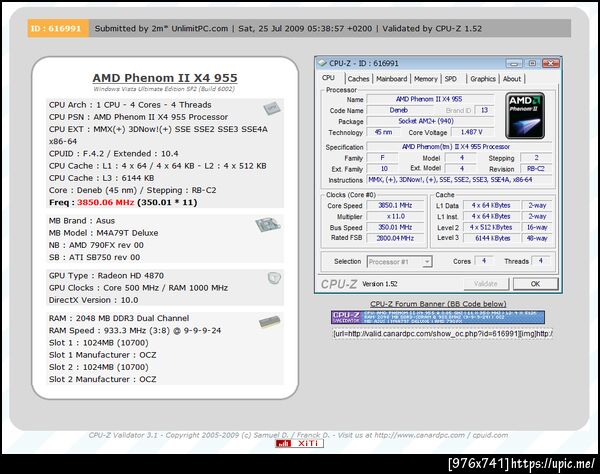Click the 'CPU-Z Validator 3.1' copyright footer text
Screen dimensions: 600x474
298,435
